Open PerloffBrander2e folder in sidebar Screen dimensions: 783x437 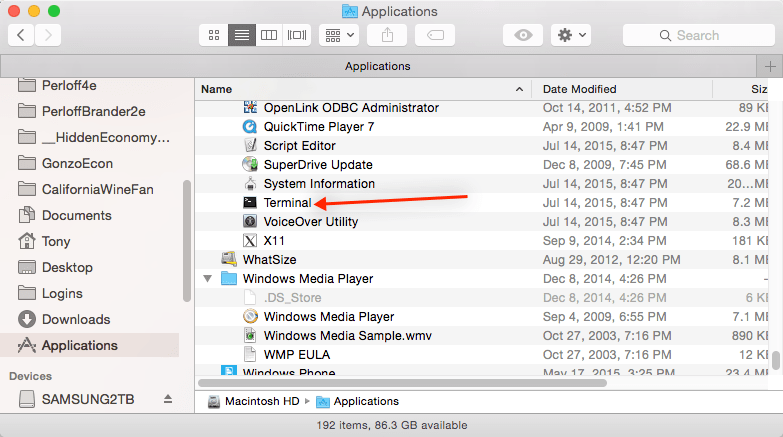tap(93, 111)
